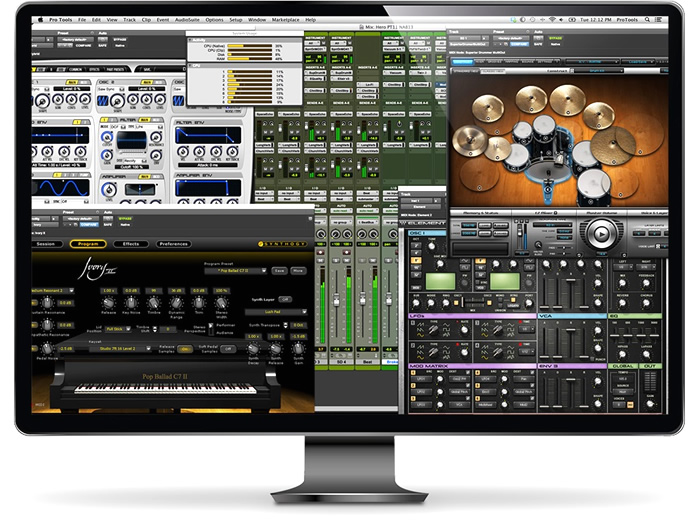Click the Ivory Timbre knob

tap(153, 303)
